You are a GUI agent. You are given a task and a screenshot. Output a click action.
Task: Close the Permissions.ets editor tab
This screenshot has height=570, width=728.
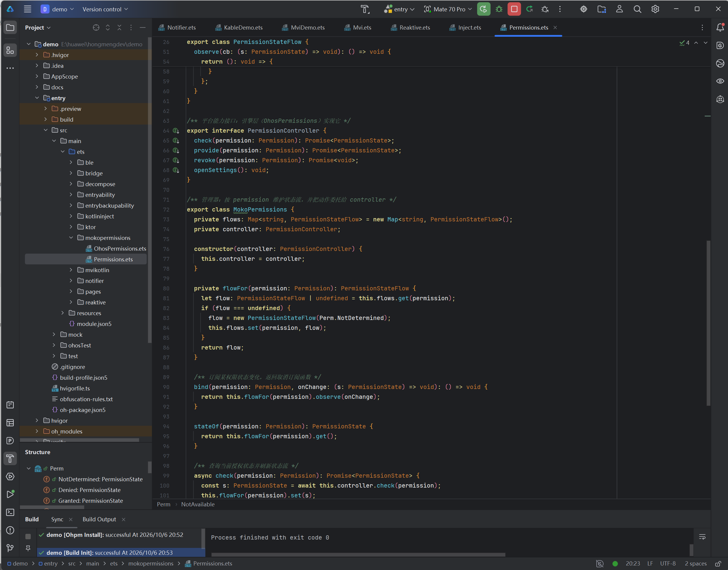tap(555, 28)
